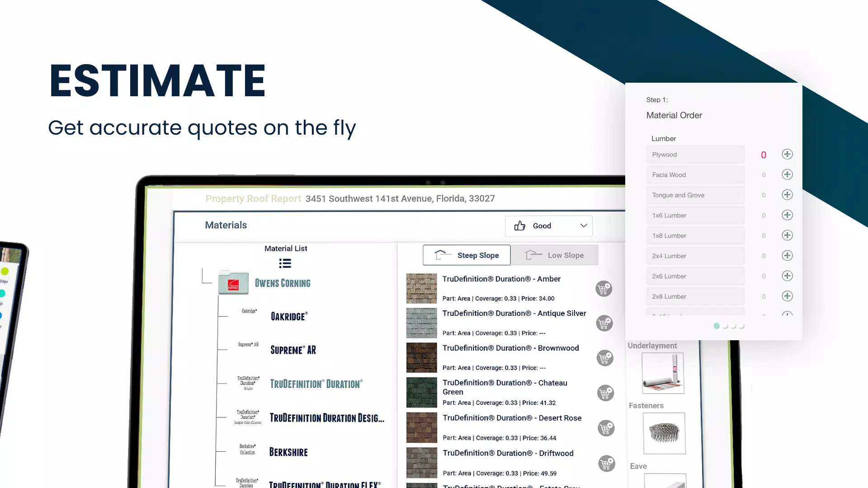Select the Driftwood shingle thumbnail
This screenshot has width=868, height=488.
[421, 463]
